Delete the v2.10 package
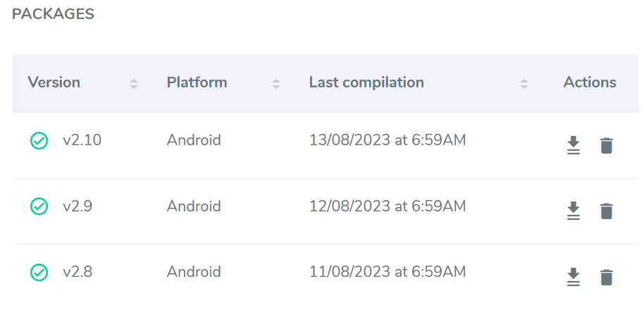 606,146
